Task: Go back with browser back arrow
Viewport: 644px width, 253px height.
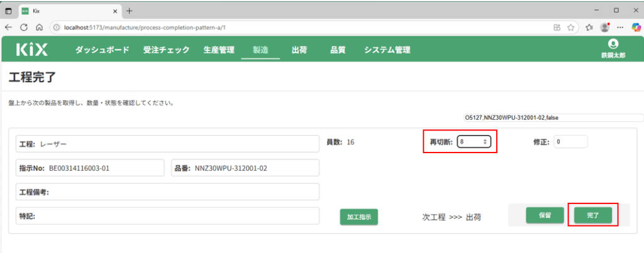Action: 8,27
